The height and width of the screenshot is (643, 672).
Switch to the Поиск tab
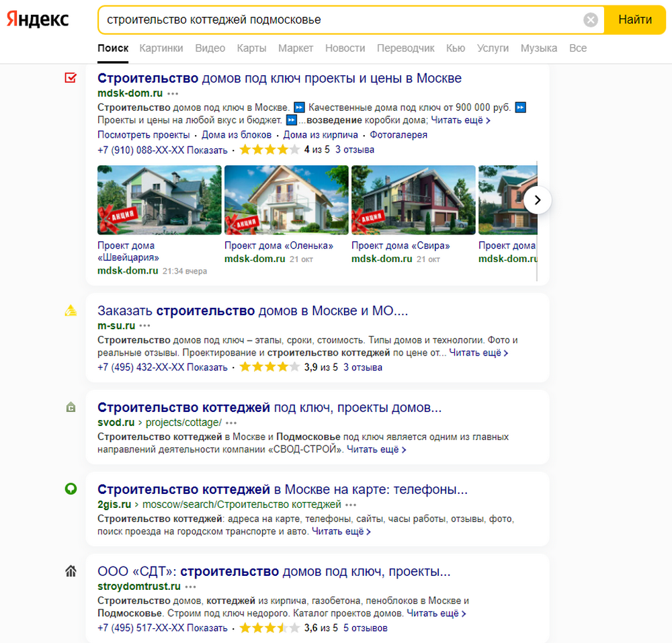(x=113, y=48)
